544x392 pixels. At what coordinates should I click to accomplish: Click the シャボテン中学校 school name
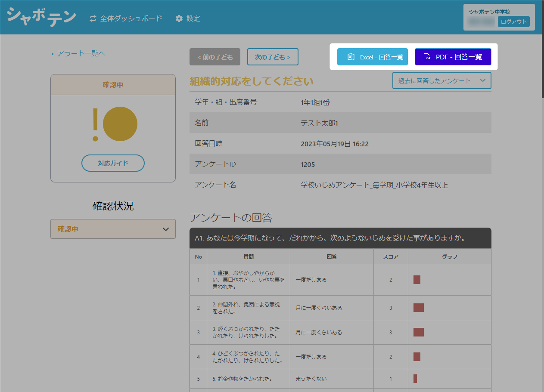(x=490, y=12)
